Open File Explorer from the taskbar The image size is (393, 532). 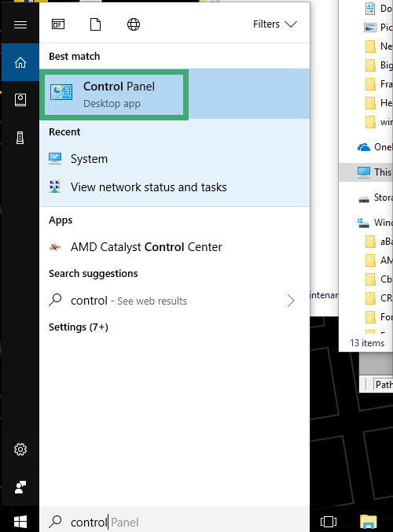tap(369, 522)
